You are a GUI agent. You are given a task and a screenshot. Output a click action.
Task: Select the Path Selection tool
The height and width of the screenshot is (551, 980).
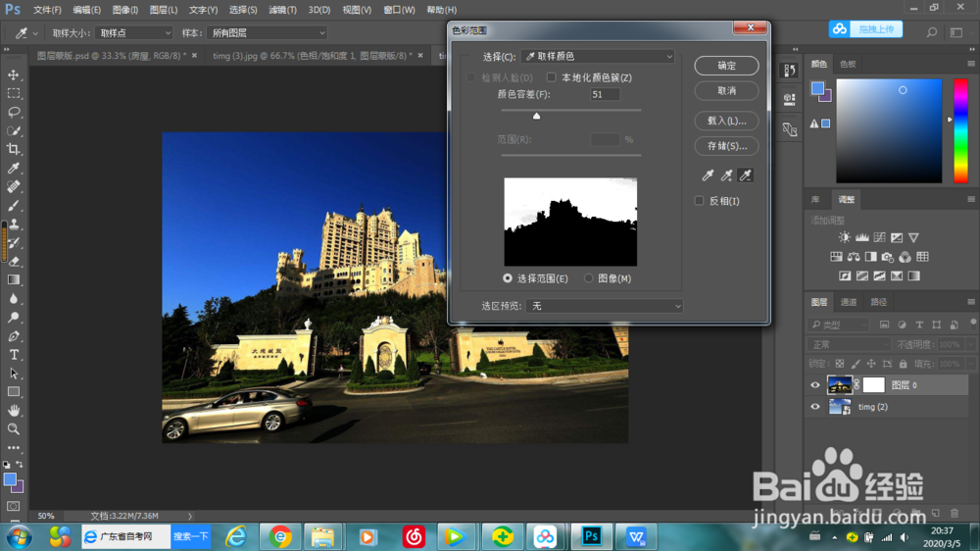click(13, 374)
